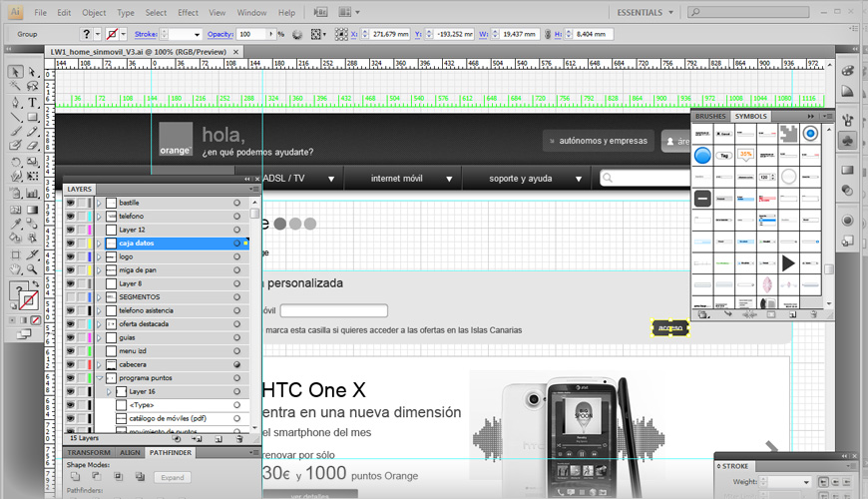The width and height of the screenshot is (868, 499).
Task: Click the blue circle symbol thumbnail
Action: pos(702,156)
